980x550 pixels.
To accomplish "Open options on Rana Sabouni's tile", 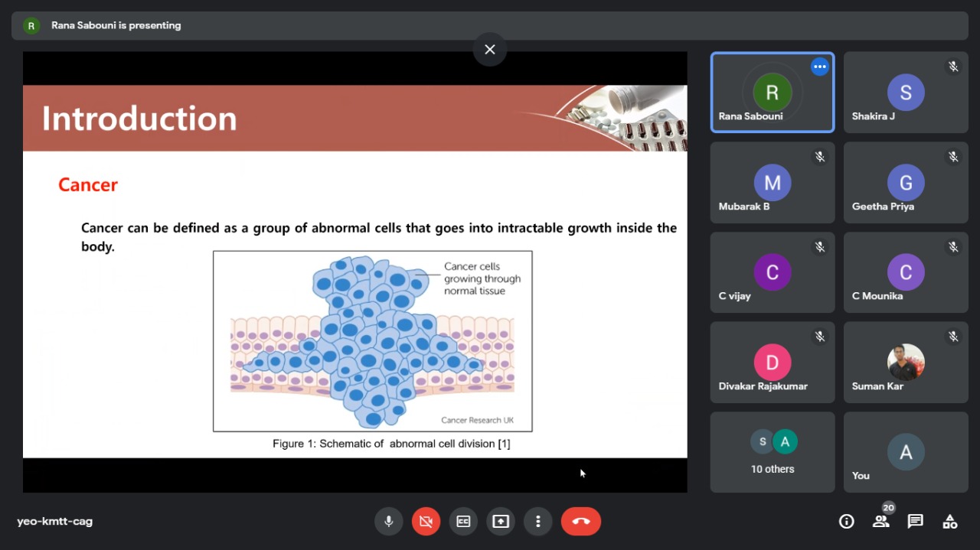I will click(820, 67).
